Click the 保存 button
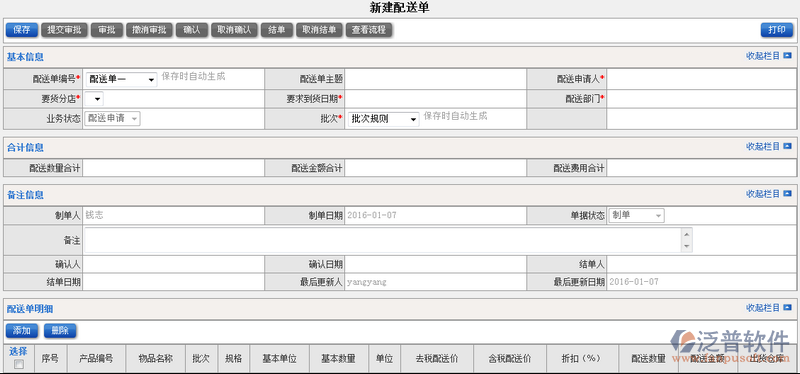Viewport: 800px width, 374px height. pyautogui.click(x=22, y=30)
